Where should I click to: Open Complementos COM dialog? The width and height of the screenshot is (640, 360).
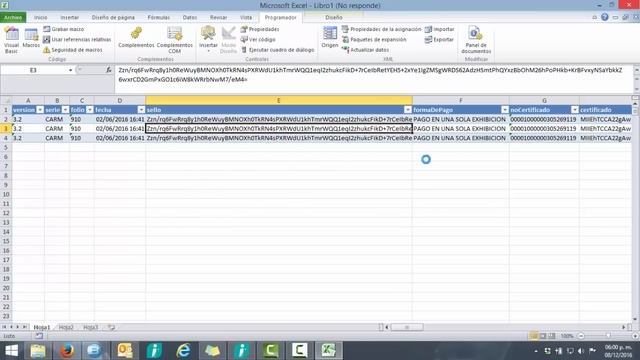174,40
